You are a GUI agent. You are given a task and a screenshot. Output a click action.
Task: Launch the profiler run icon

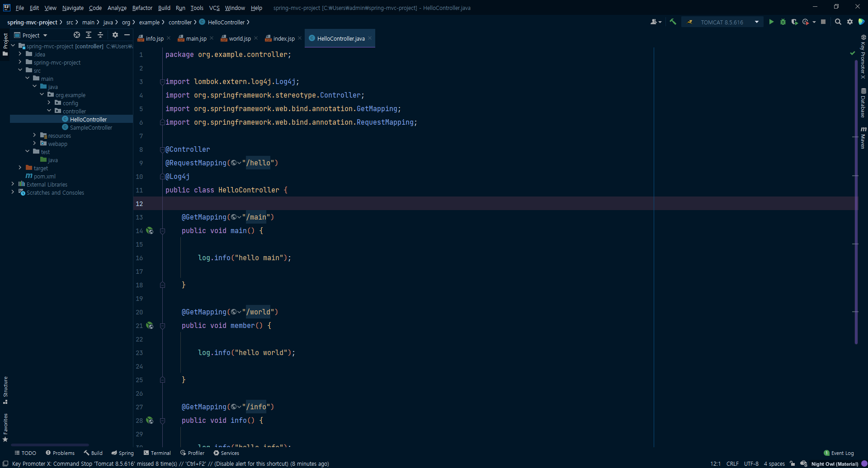pos(806,22)
